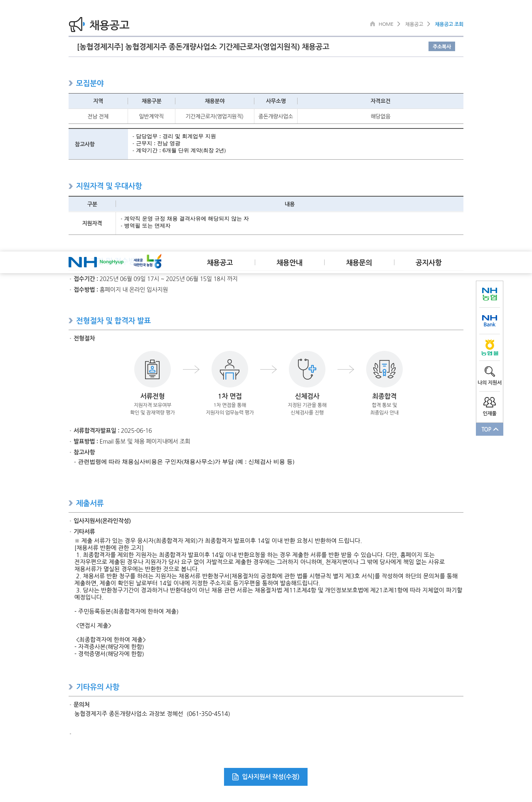Image resolution: width=532 pixels, height=802 pixels.
Task: Click the 기간제근로자(영업지원직) table cell
Action: coord(214,116)
